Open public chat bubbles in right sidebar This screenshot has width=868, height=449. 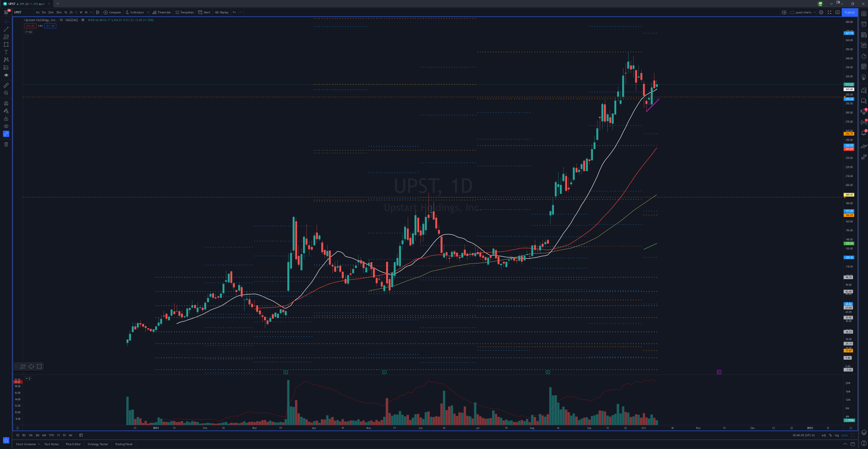tap(864, 90)
